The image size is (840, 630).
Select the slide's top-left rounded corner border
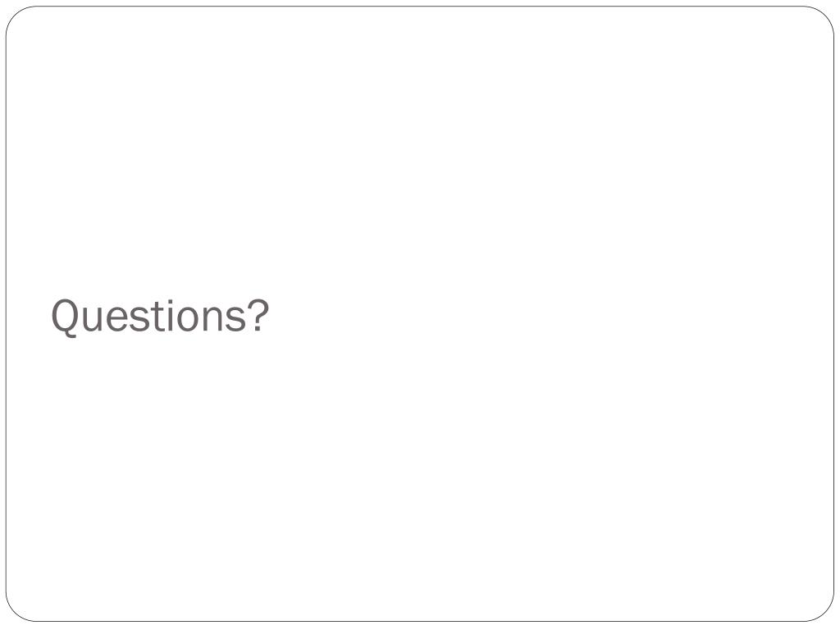(15, 15)
